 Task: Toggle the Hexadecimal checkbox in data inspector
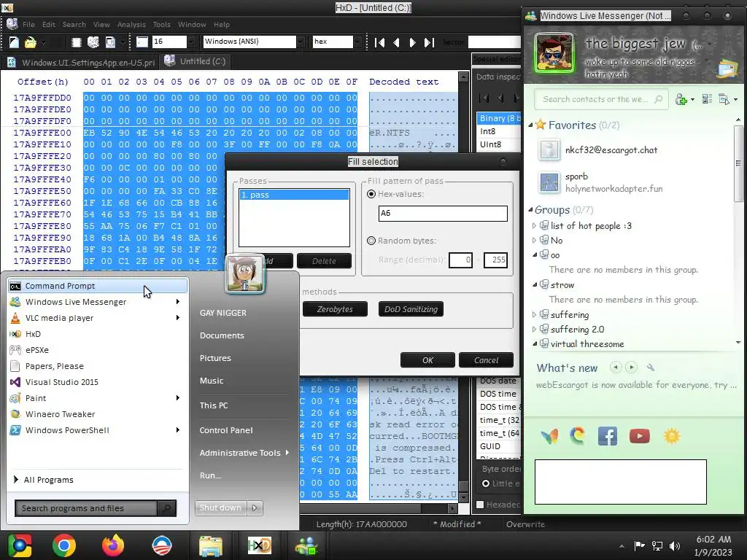[x=480, y=505]
